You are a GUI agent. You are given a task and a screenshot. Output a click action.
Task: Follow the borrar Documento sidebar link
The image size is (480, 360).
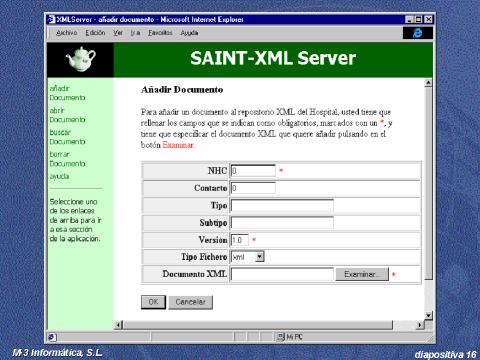tap(67, 159)
